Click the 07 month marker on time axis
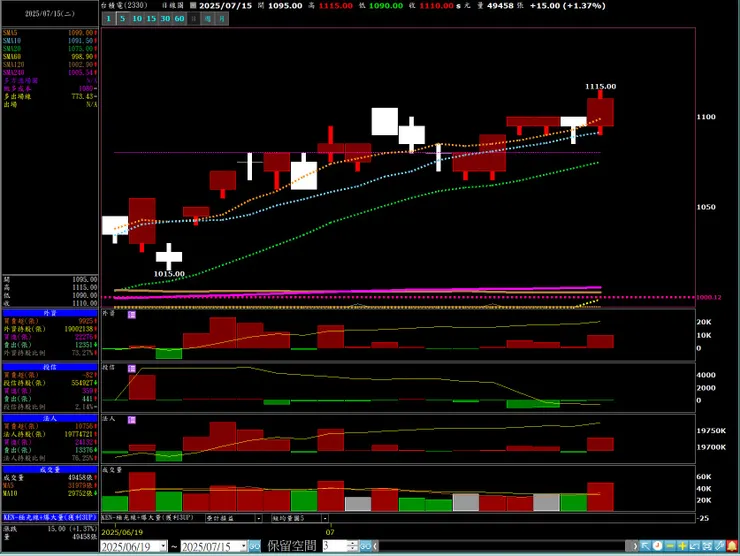Viewport: 740px width, 556px height. 330,532
